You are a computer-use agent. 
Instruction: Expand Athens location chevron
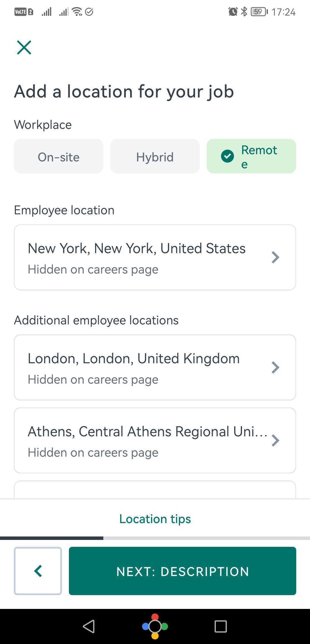click(275, 440)
